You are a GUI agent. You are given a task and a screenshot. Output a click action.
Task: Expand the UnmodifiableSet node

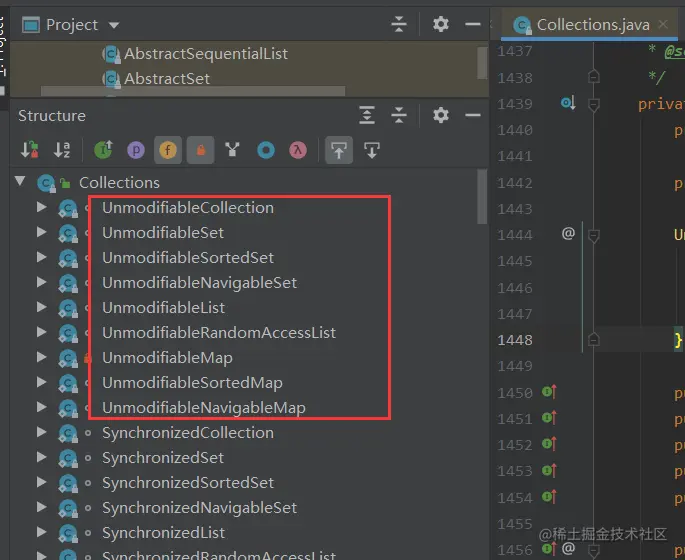tap(42, 232)
